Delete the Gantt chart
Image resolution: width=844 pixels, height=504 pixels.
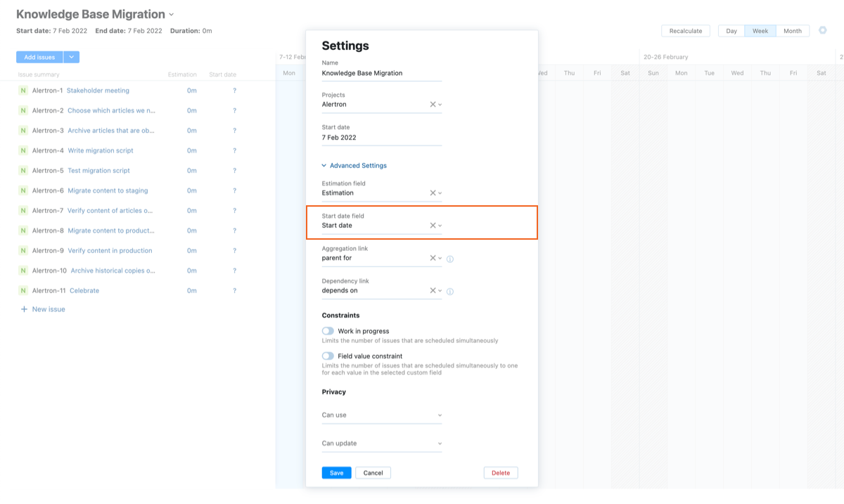[501, 473]
